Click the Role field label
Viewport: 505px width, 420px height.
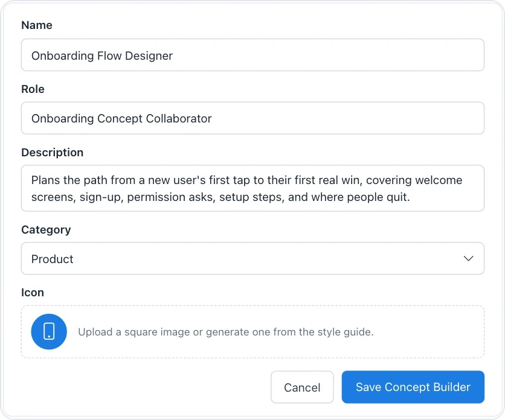(x=33, y=89)
